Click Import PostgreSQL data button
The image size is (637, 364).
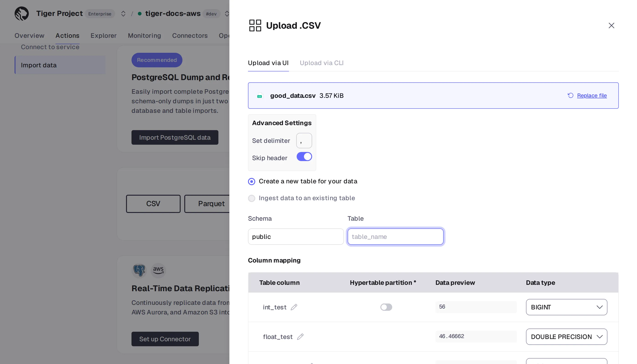(175, 137)
